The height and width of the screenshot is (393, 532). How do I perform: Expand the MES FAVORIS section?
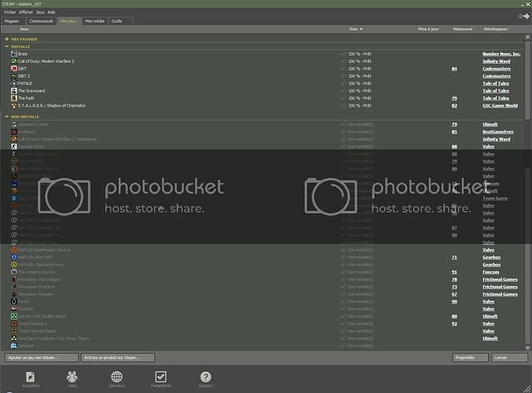click(7, 39)
